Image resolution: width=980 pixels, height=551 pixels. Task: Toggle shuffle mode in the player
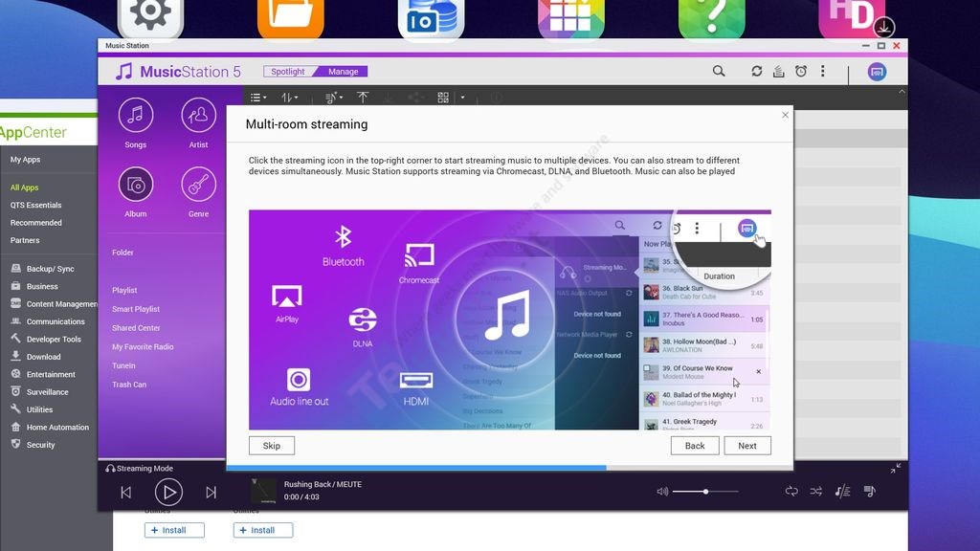816,492
